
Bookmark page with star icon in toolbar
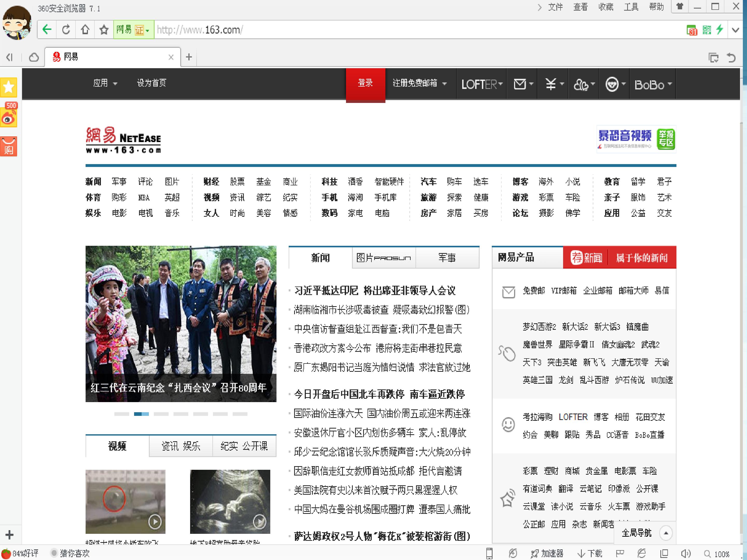pos(104,30)
